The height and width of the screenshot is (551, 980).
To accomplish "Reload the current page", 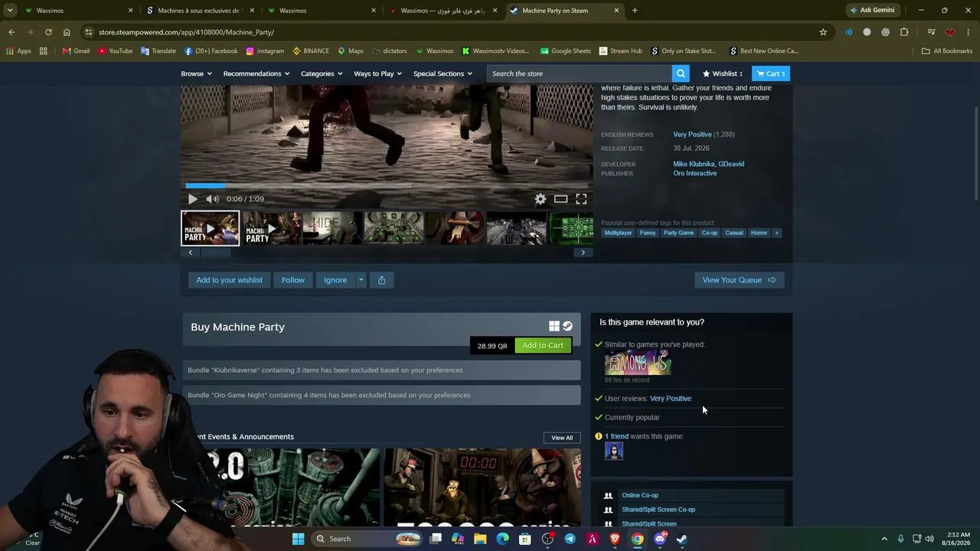I will (x=48, y=32).
